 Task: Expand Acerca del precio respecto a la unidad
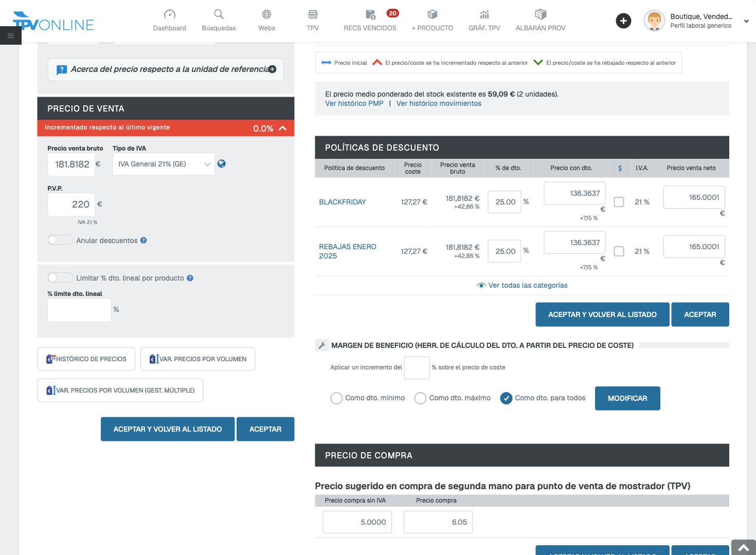(273, 69)
